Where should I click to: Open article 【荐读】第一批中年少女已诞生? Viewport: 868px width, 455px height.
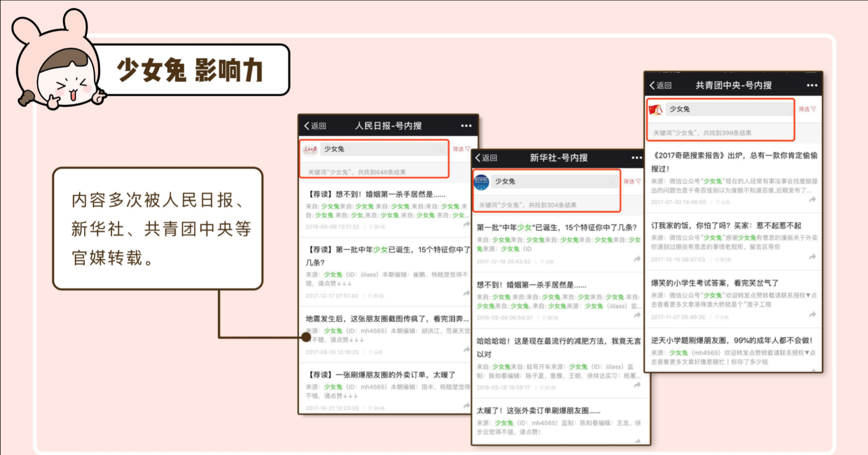(x=387, y=256)
